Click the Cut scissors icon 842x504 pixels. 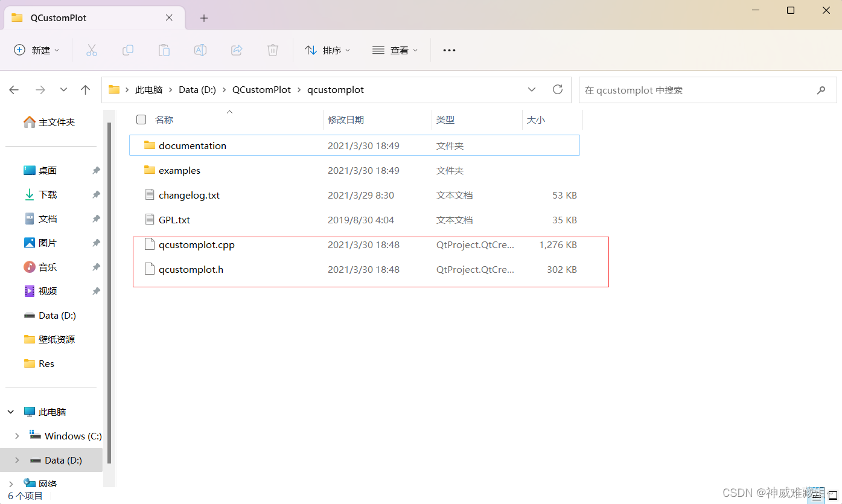pyautogui.click(x=92, y=50)
